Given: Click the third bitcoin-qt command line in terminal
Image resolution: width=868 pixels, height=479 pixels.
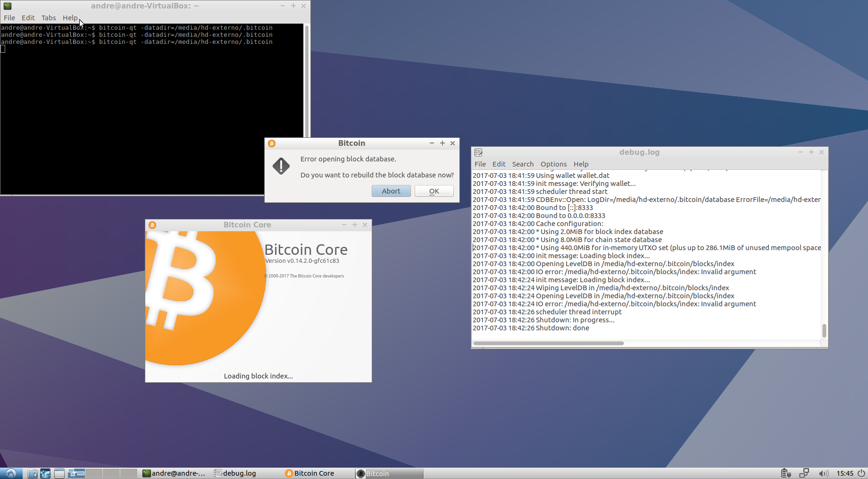Looking at the screenshot, I should (x=137, y=42).
